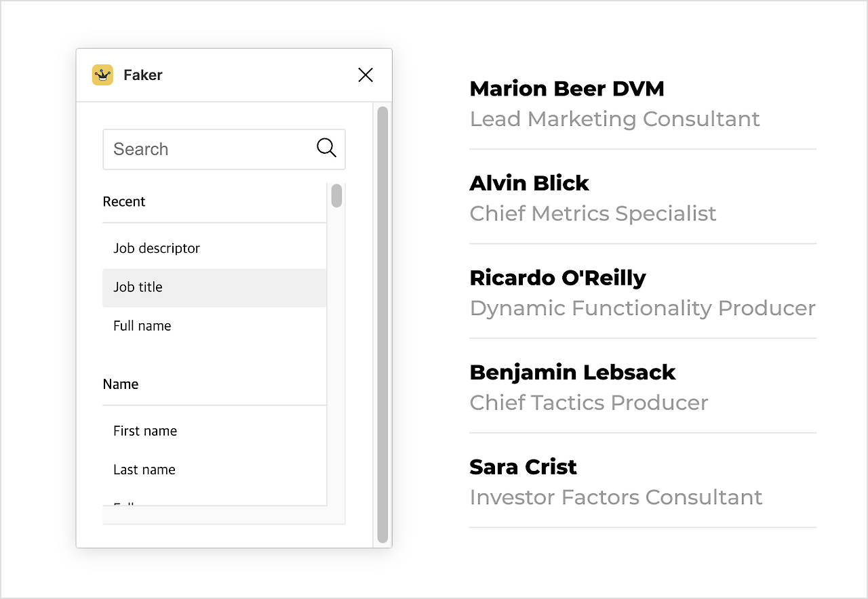Viewport: 868px width, 599px height.
Task: Select the Lead Marketing Consultant job title
Action: click(x=614, y=119)
